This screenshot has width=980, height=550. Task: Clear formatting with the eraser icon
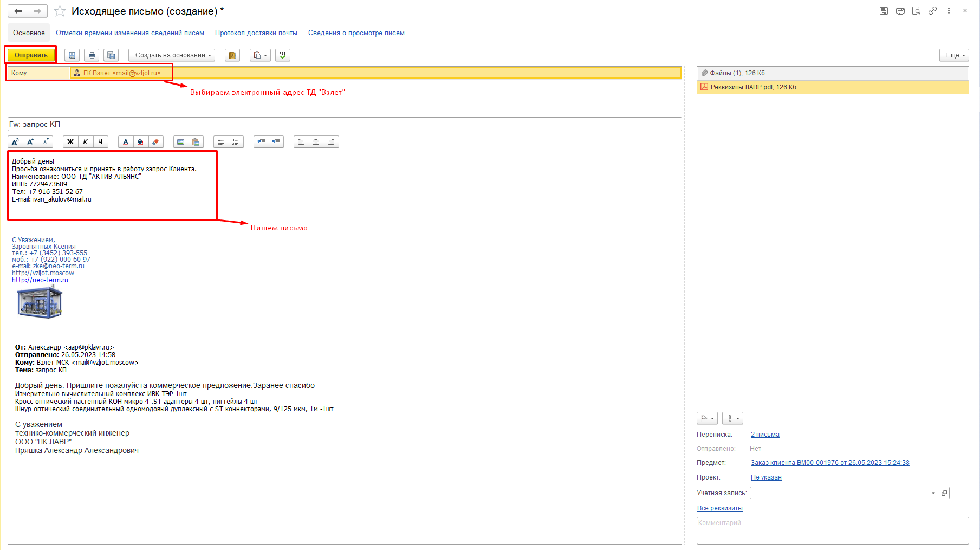click(156, 142)
